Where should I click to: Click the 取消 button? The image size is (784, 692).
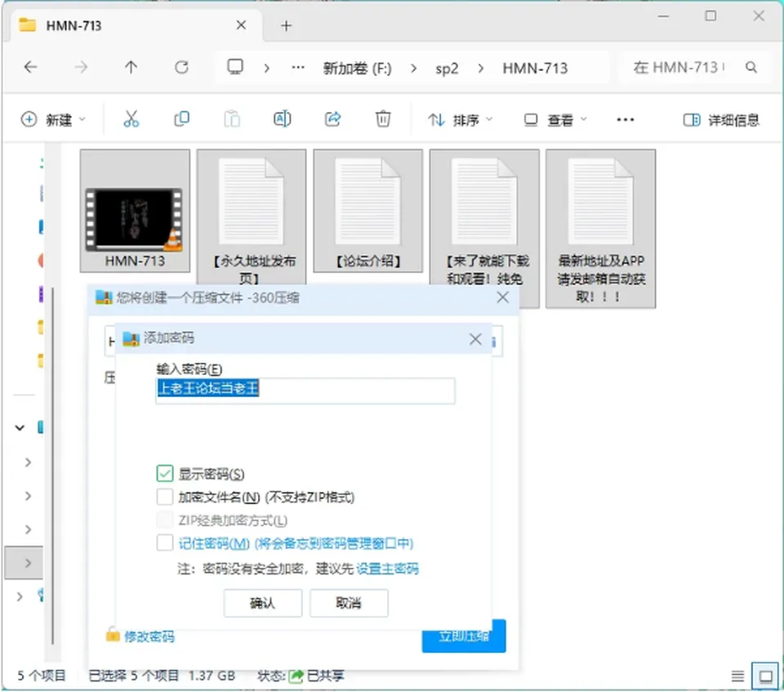point(349,603)
